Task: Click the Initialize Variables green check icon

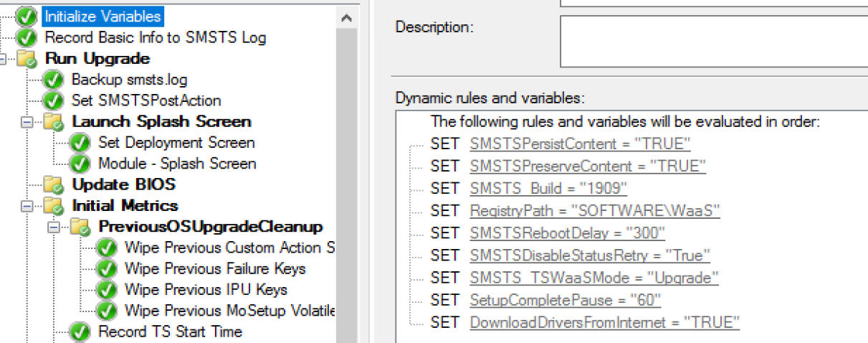Action: (x=27, y=16)
